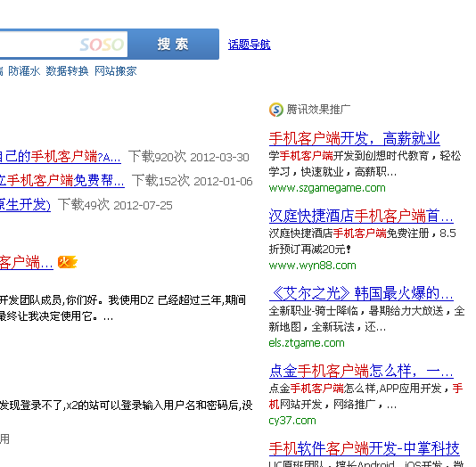Image resolution: width=476 pixels, height=467 pixels.
Task: Open result link 手机客户端免费帮...
Action: (62, 181)
